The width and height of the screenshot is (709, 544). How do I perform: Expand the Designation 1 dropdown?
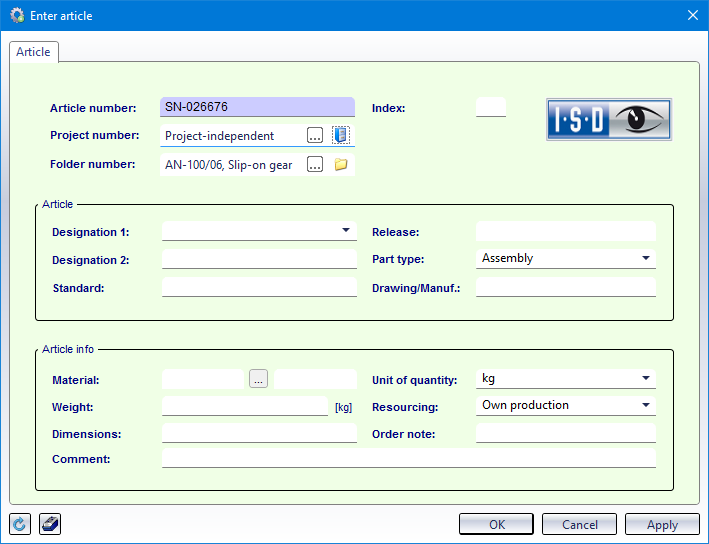(346, 231)
